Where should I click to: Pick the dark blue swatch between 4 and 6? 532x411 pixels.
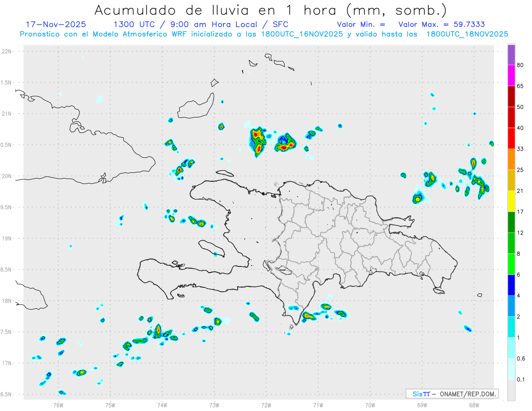coord(511,285)
